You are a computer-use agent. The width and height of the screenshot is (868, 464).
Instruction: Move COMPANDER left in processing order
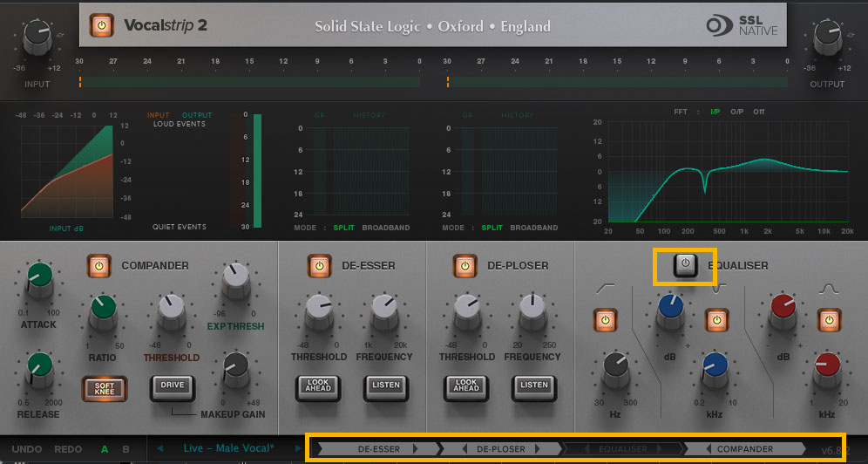click(709, 448)
